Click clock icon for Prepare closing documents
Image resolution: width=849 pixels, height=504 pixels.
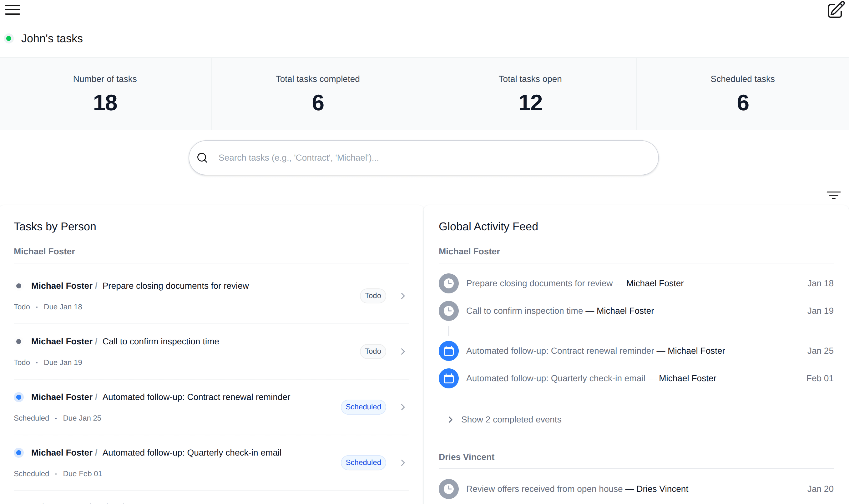448,283
